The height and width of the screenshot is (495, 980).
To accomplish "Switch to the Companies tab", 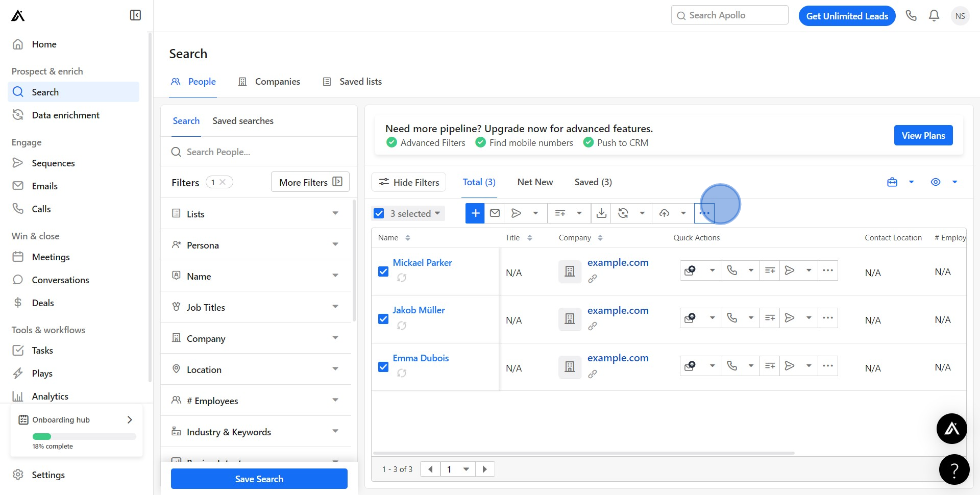I will (x=269, y=82).
